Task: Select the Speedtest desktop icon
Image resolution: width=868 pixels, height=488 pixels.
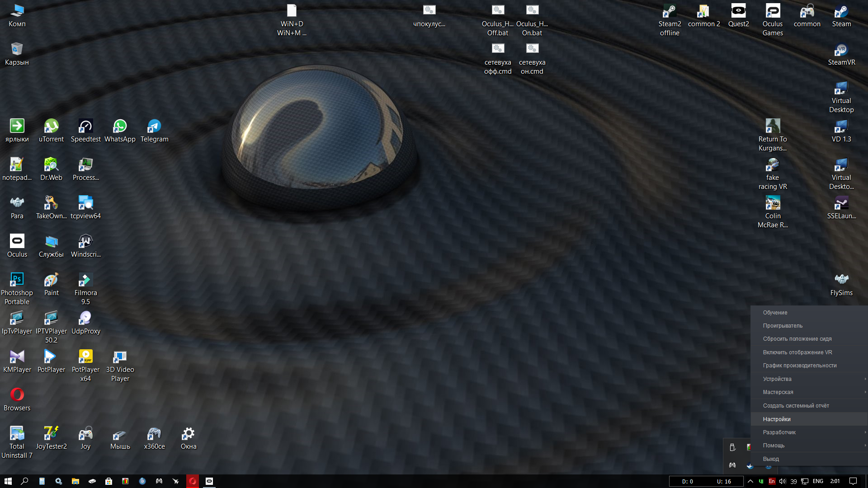Action: pos(85,131)
